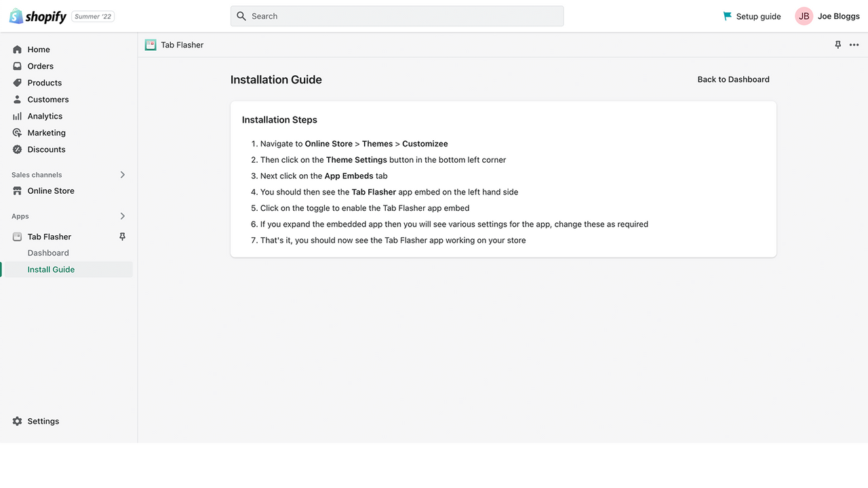Expand the Apps section
Viewport: 868px width, 488px height.
[123, 216]
